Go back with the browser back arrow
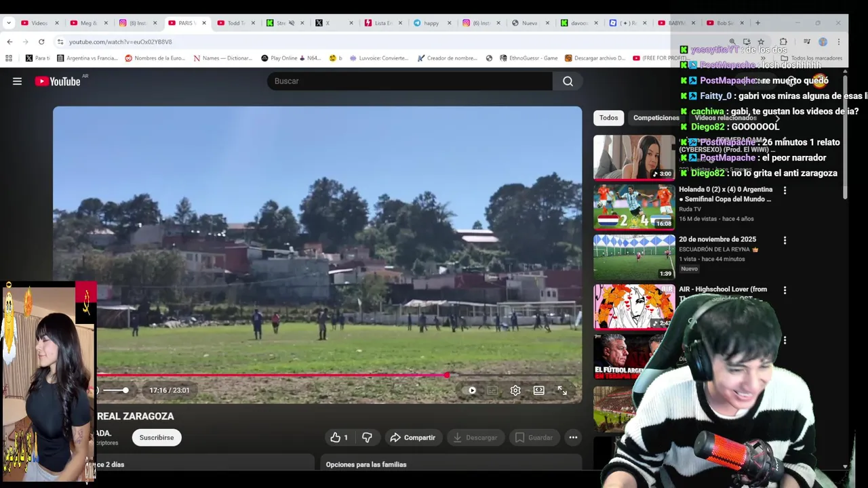Image resolution: width=868 pixels, height=488 pixels. click(x=9, y=41)
